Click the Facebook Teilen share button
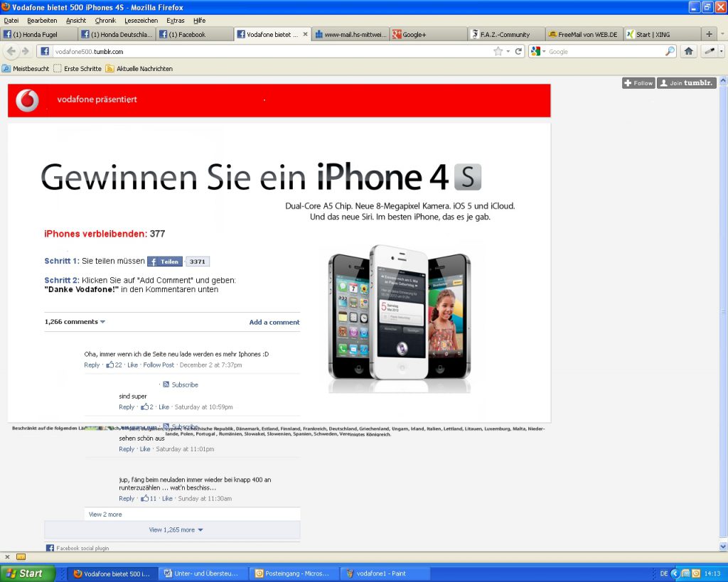Viewport: 728px width, 582px height. [165, 262]
